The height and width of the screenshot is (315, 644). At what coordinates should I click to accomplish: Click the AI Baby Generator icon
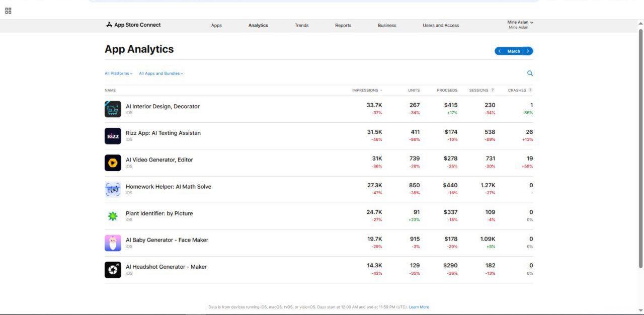[113, 243]
